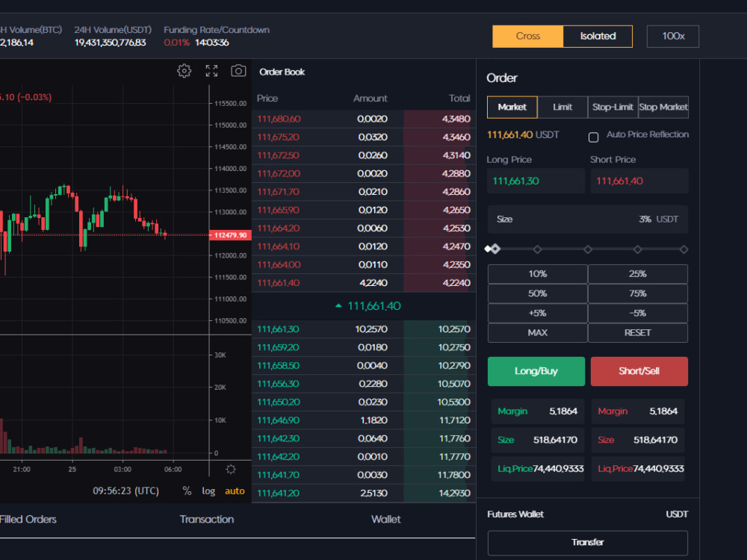Set size to 10%

pyautogui.click(x=537, y=274)
